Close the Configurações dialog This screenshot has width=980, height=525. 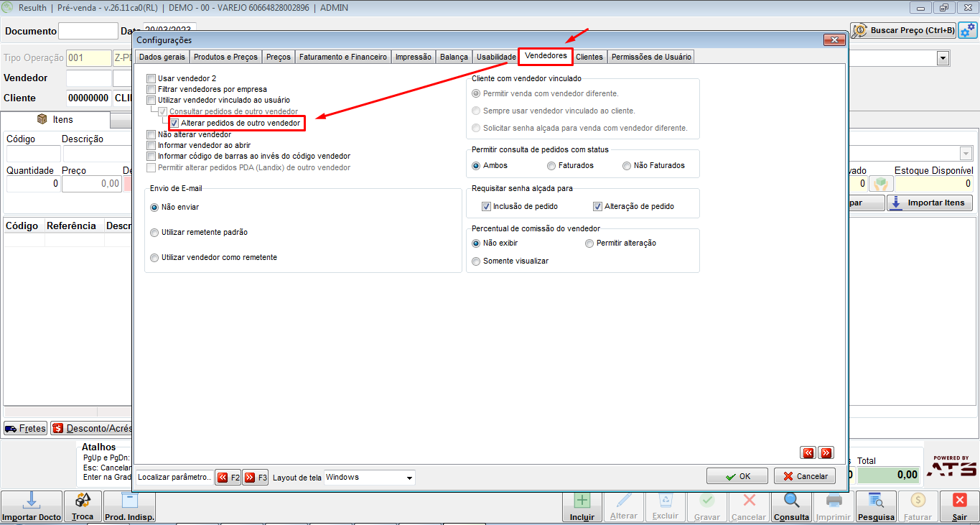(833, 40)
